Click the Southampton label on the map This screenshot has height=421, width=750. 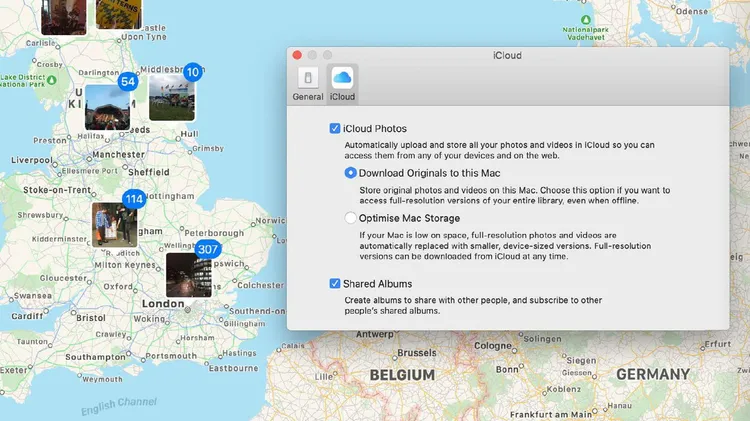coord(95,357)
